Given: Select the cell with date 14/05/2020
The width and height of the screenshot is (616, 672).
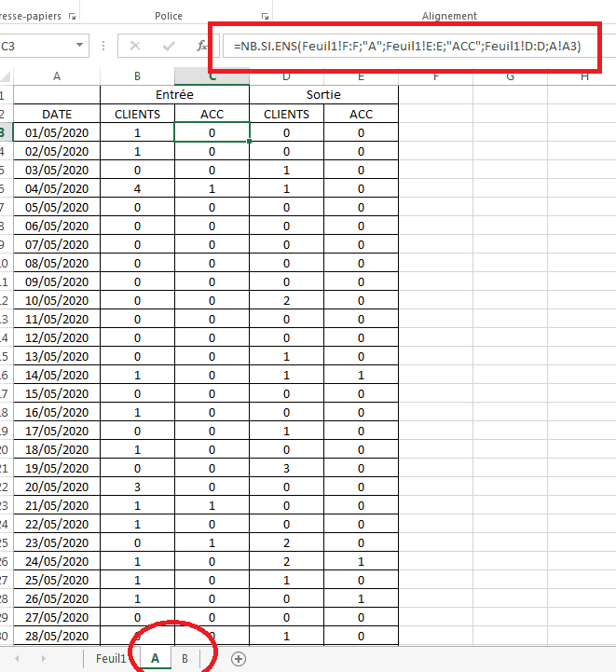Looking at the screenshot, I should 56,375.
